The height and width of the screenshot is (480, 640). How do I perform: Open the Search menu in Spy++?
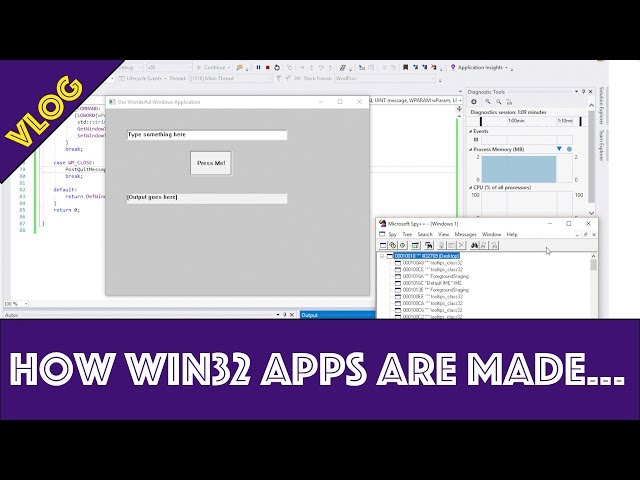[425, 234]
